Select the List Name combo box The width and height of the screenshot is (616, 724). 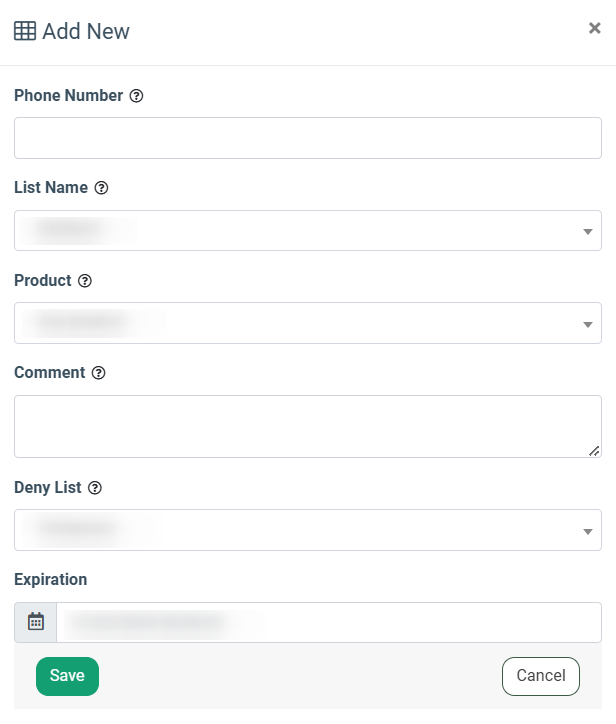[308, 230]
